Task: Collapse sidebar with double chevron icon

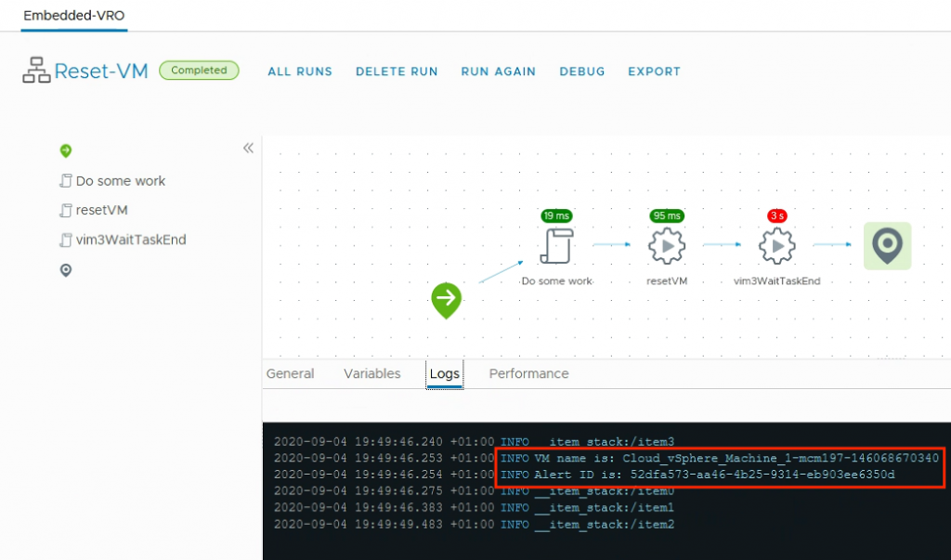Action: click(248, 148)
